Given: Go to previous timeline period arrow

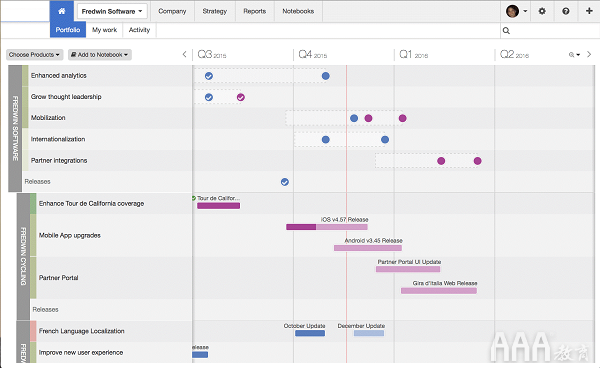Looking at the screenshot, I should pyautogui.click(x=184, y=54).
